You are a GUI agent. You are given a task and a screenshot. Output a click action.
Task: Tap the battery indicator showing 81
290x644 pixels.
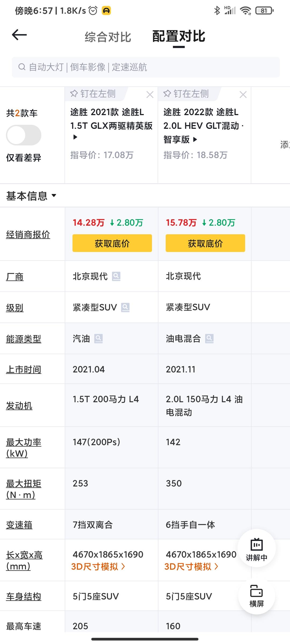point(264,10)
